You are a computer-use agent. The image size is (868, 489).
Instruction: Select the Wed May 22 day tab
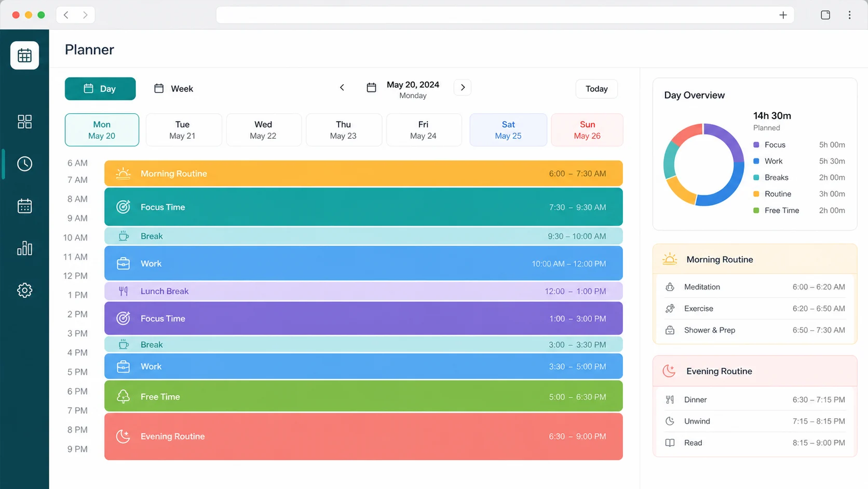tap(263, 130)
